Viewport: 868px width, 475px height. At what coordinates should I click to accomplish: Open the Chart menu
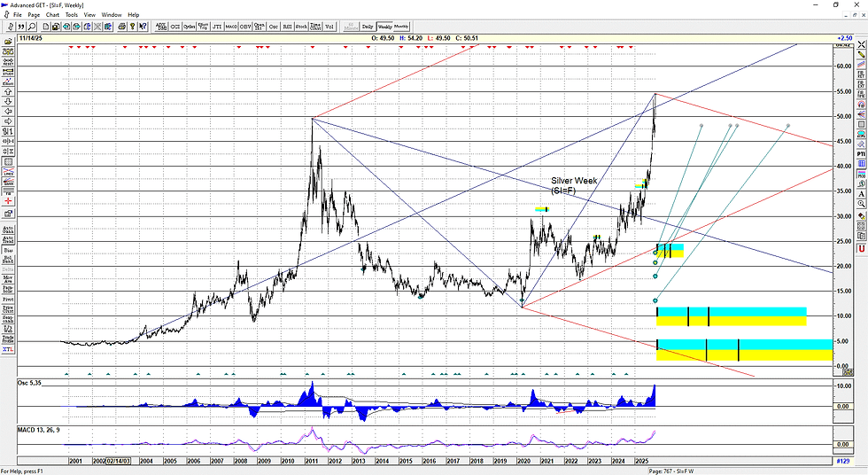(x=52, y=15)
